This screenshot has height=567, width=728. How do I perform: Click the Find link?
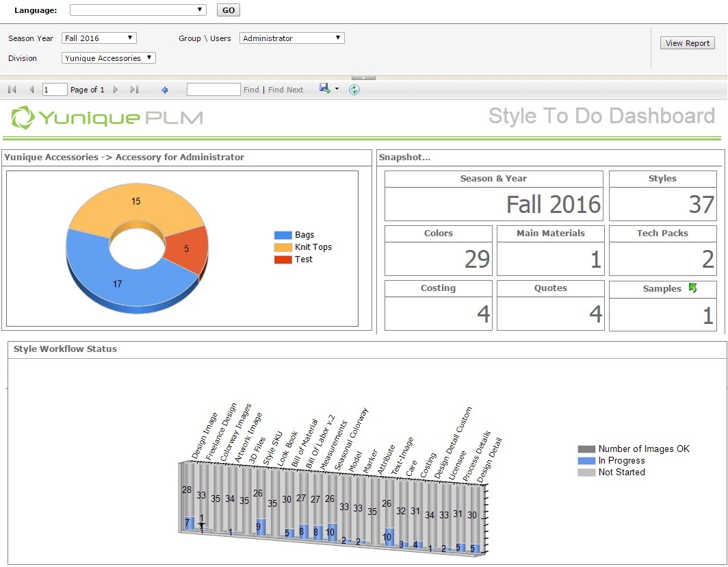(x=251, y=90)
